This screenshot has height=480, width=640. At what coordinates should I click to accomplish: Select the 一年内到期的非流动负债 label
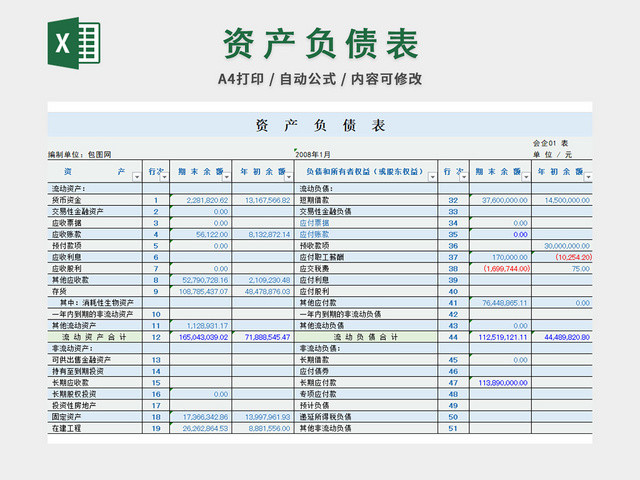tap(340, 314)
